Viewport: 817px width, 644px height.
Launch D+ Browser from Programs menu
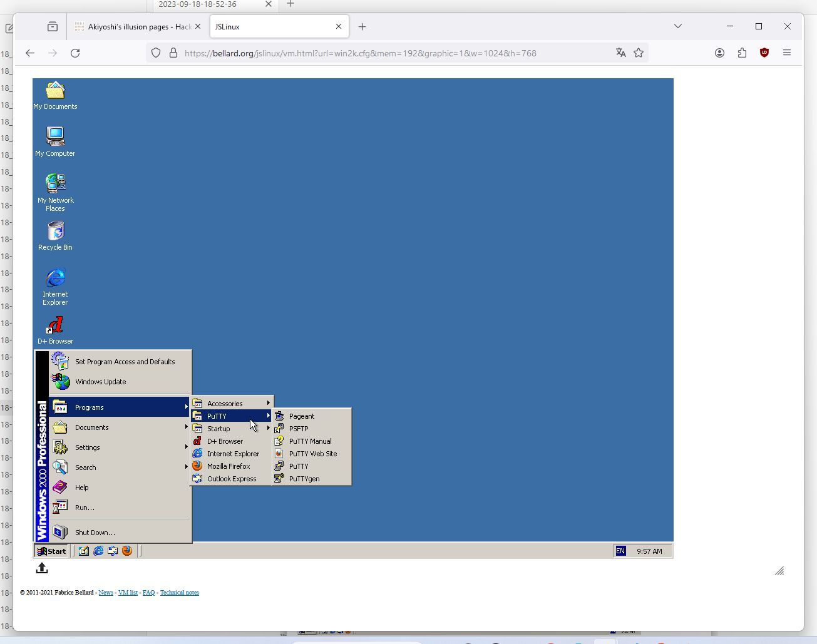click(x=232, y=441)
